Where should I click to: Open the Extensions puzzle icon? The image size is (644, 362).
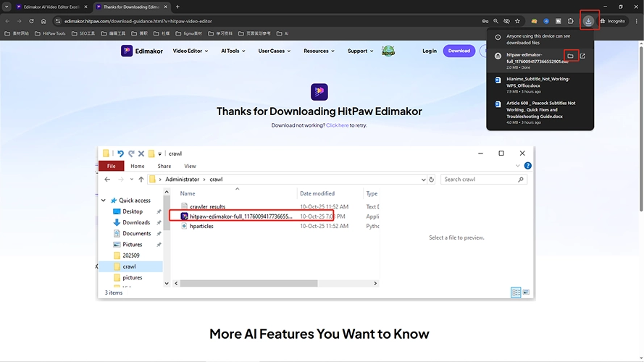point(571,21)
